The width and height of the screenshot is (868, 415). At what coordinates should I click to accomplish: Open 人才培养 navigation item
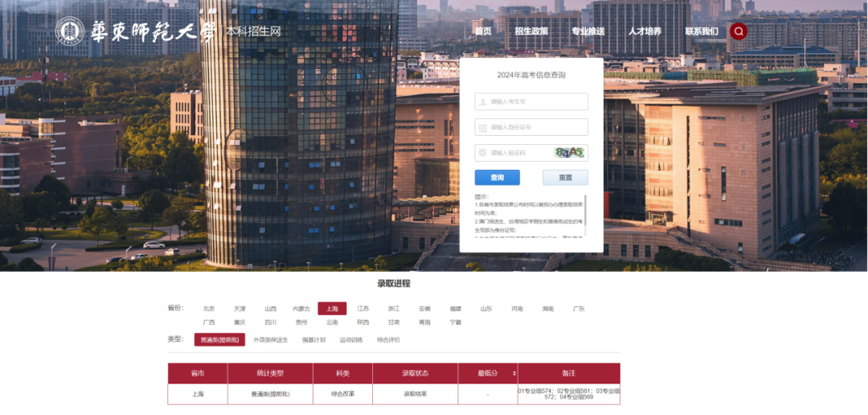click(x=645, y=31)
